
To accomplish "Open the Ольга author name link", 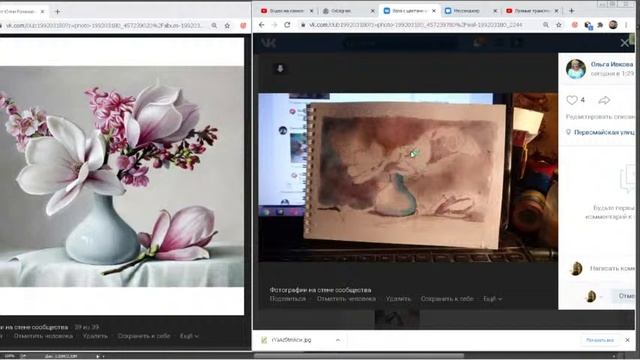I will point(612,64).
